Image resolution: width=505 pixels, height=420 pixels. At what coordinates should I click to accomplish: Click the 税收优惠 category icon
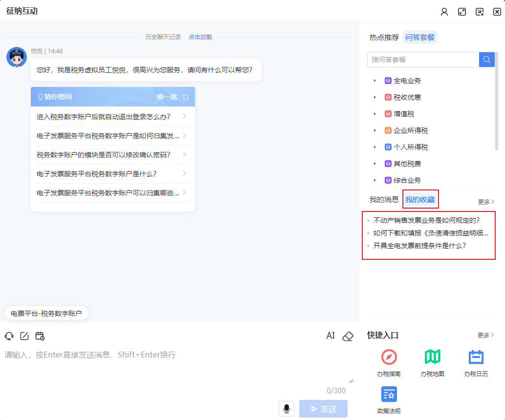(x=388, y=97)
